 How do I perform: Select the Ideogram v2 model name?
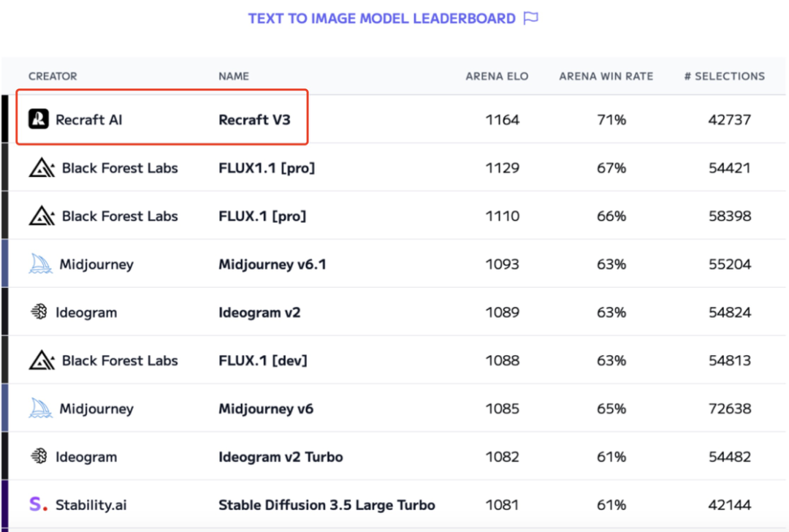[259, 313]
